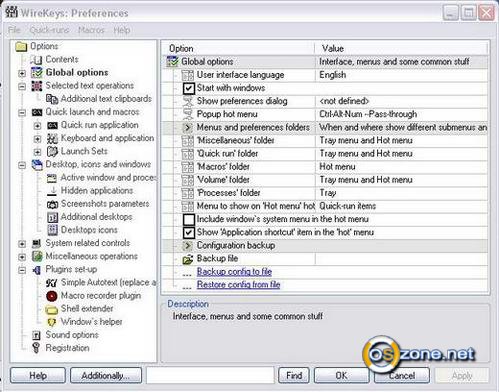Click the Option column header
499x392 pixels.
[238, 48]
